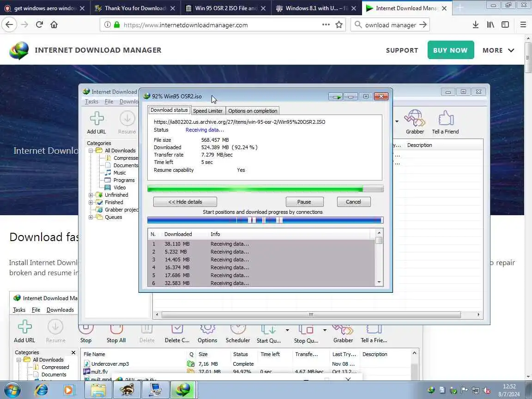The width and height of the screenshot is (532, 399).
Task: Switch to Win 95 OSR 2 ISO browser tab
Action: (226, 8)
